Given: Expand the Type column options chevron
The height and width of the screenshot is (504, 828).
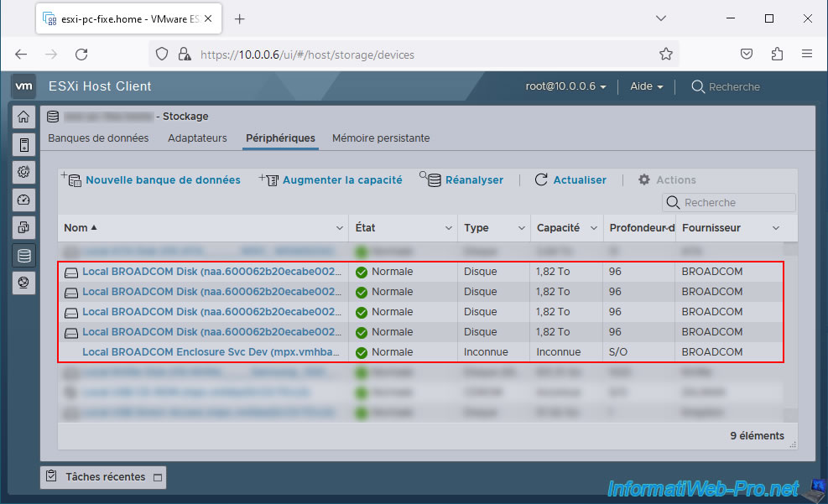Looking at the screenshot, I should 521,228.
